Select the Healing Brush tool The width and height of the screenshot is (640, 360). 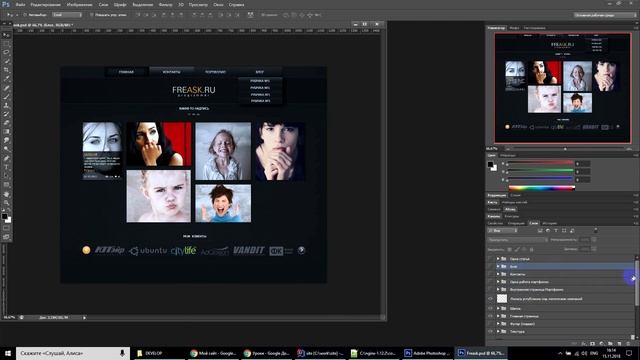pos(6,88)
